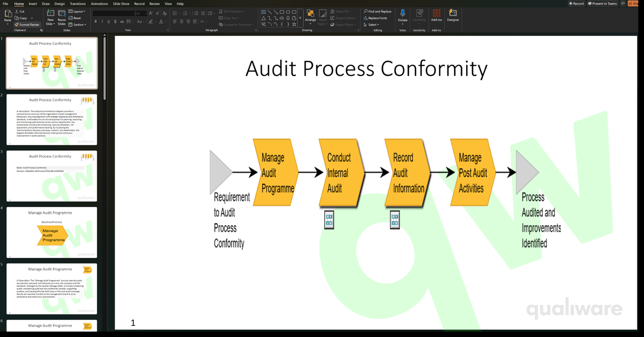This screenshot has height=337, width=644.
Task: Select the Rectangle shape
Action: [x=282, y=12]
